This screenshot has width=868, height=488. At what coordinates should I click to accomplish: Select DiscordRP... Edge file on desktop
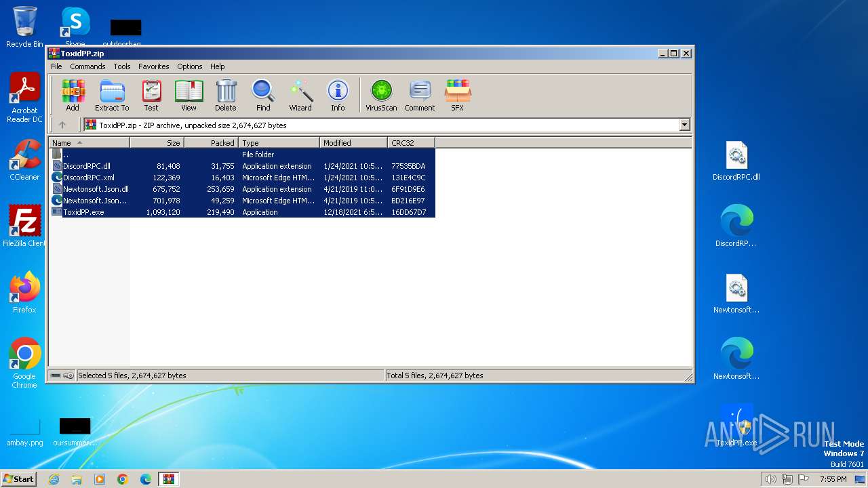pos(736,226)
